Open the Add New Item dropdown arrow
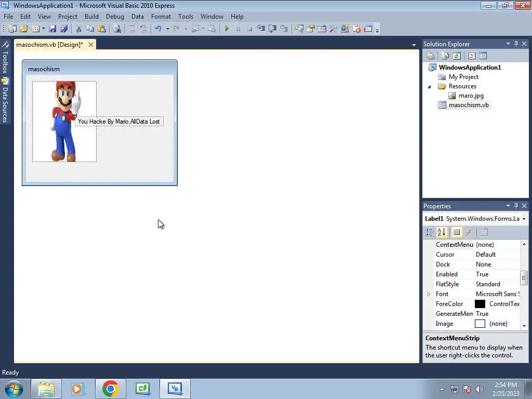This screenshot has width=532, height=399. [x=44, y=29]
